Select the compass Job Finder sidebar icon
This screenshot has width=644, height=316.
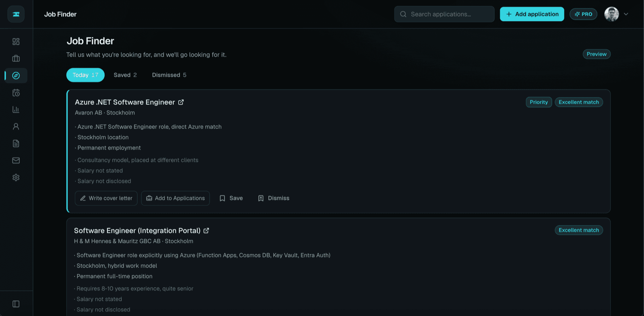pyautogui.click(x=16, y=76)
